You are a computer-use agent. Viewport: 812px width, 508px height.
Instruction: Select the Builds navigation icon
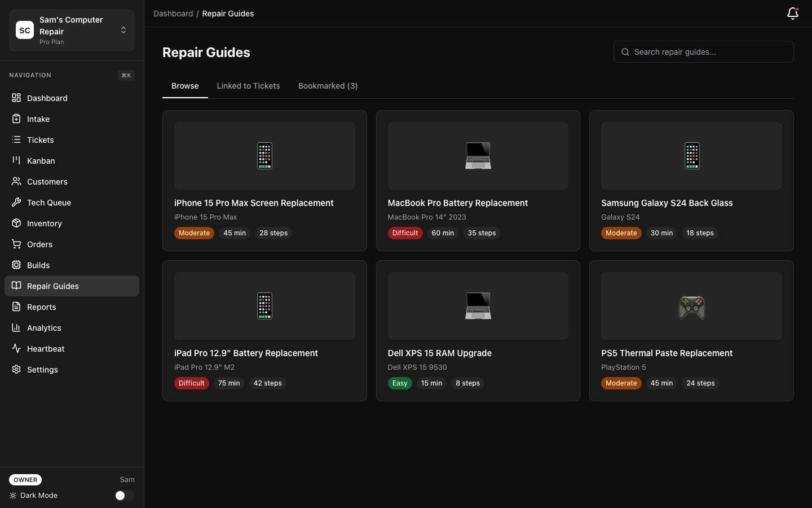[x=16, y=265]
